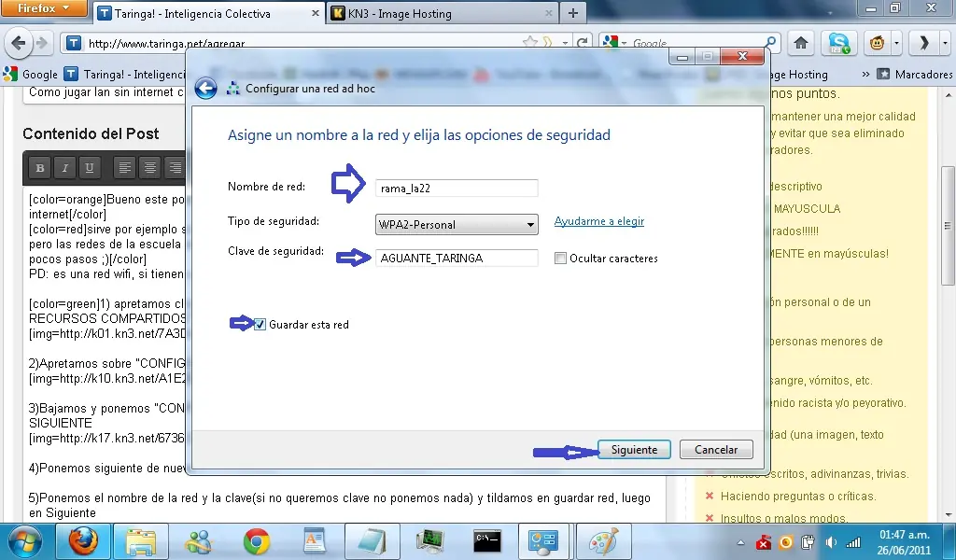The image size is (956, 560).
Task: Open a new Firefox tab
Action: (572, 13)
